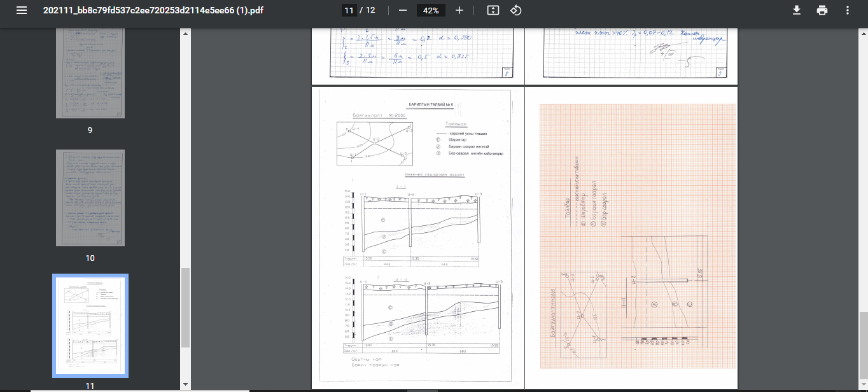Open the sidebar hamburger menu
868x392 pixels.
[x=22, y=10]
